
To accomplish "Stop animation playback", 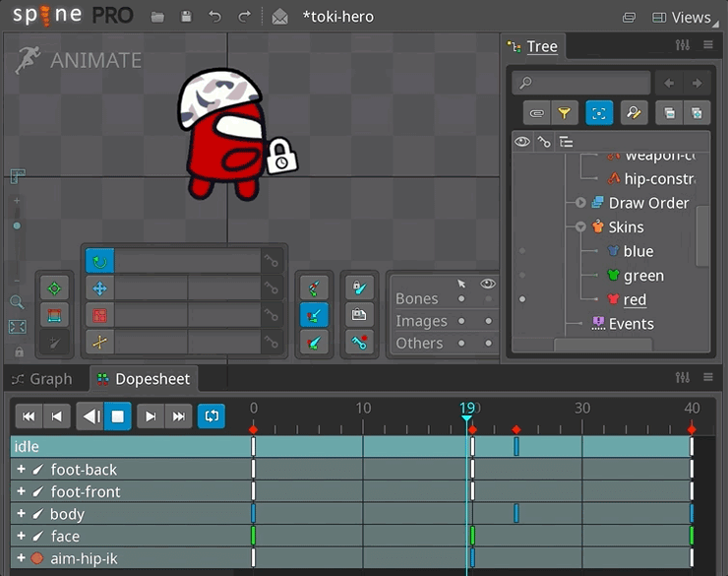I will pos(117,416).
